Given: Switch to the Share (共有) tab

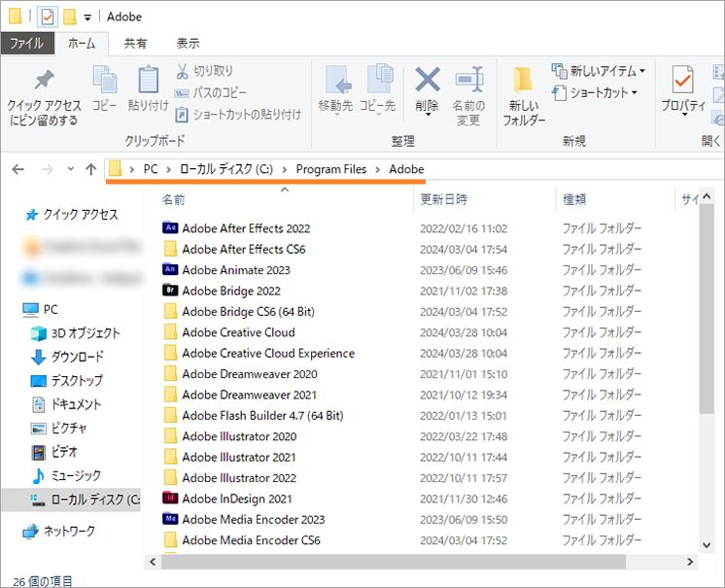Looking at the screenshot, I should click(x=135, y=44).
